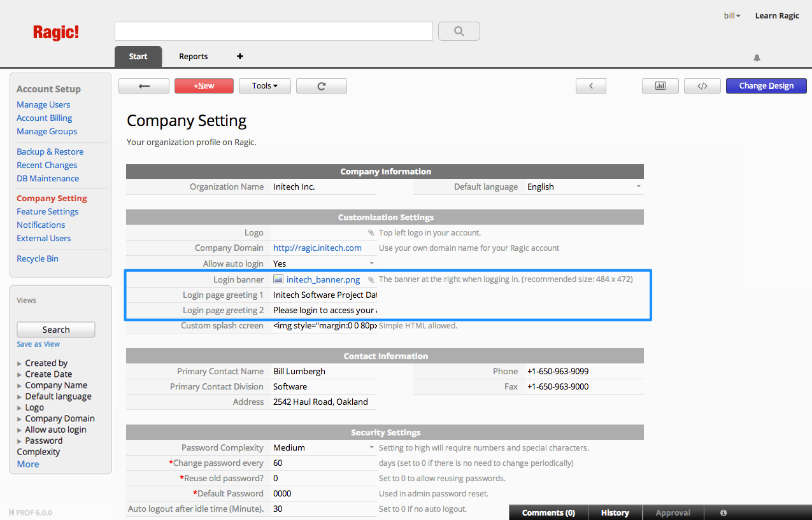812x520 pixels.
Task: Open Manage Users in sidebar
Action: [x=43, y=105]
